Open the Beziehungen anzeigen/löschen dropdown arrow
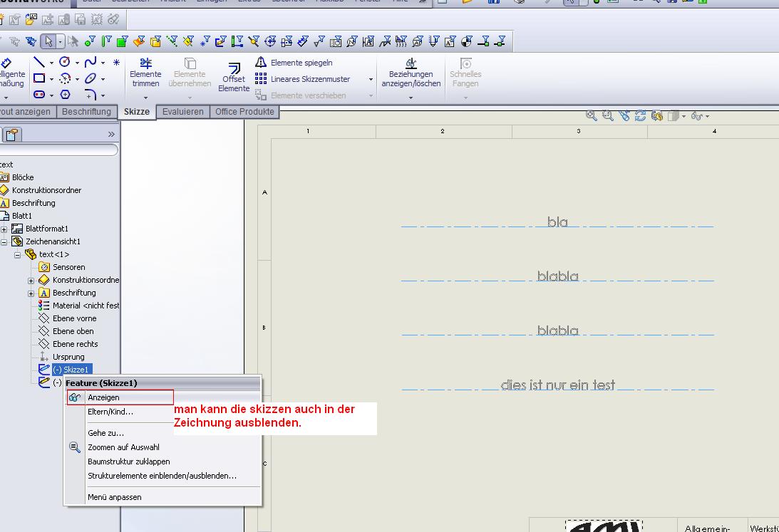Viewport: 779px width, 532px height. (411, 98)
